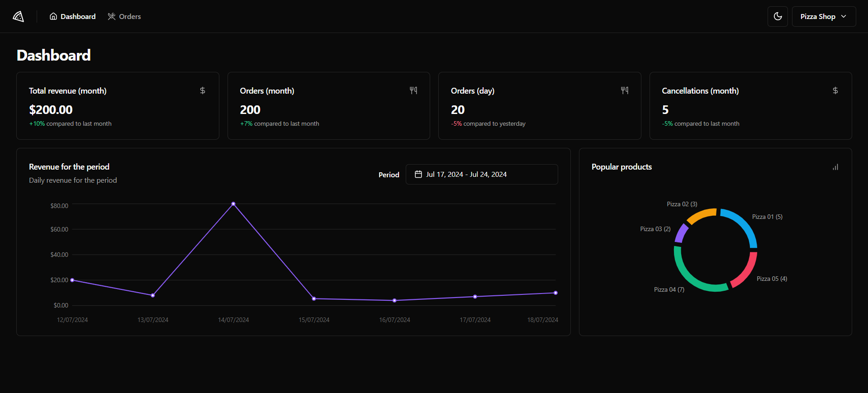Click the 'Pizza 02 (3)' chart label
This screenshot has height=393, width=868.
[x=682, y=204]
